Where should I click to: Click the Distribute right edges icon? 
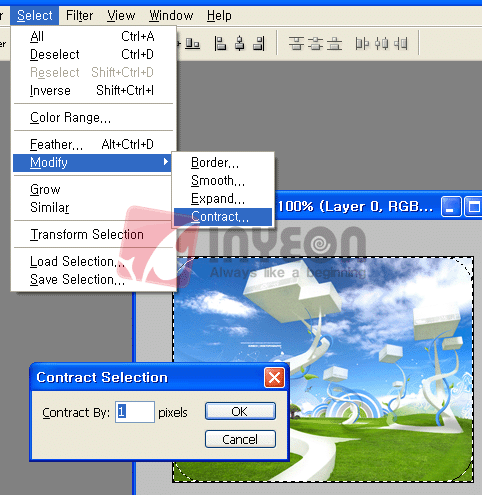coord(401,43)
